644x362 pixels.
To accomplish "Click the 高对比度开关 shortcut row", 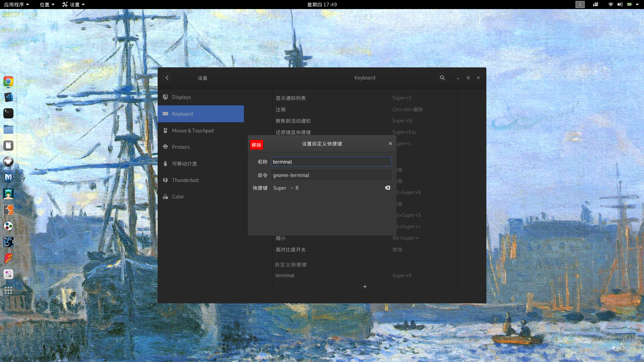I will pyautogui.click(x=365, y=249).
